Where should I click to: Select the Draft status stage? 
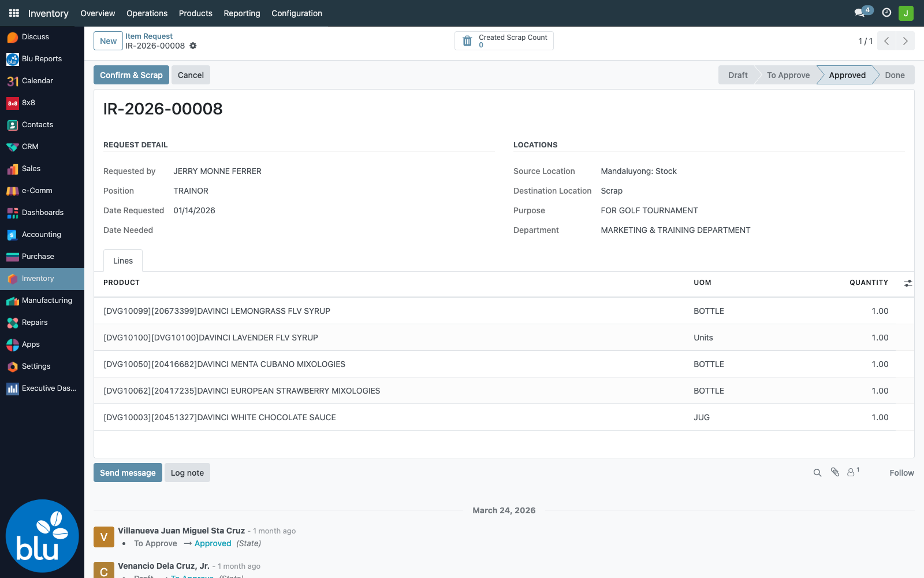pos(737,75)
